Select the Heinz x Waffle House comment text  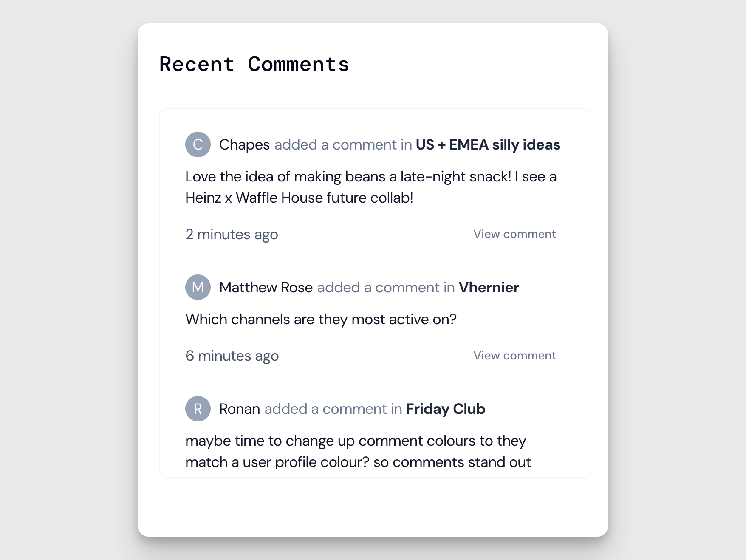pyautogui.click(x=370, y=187)
